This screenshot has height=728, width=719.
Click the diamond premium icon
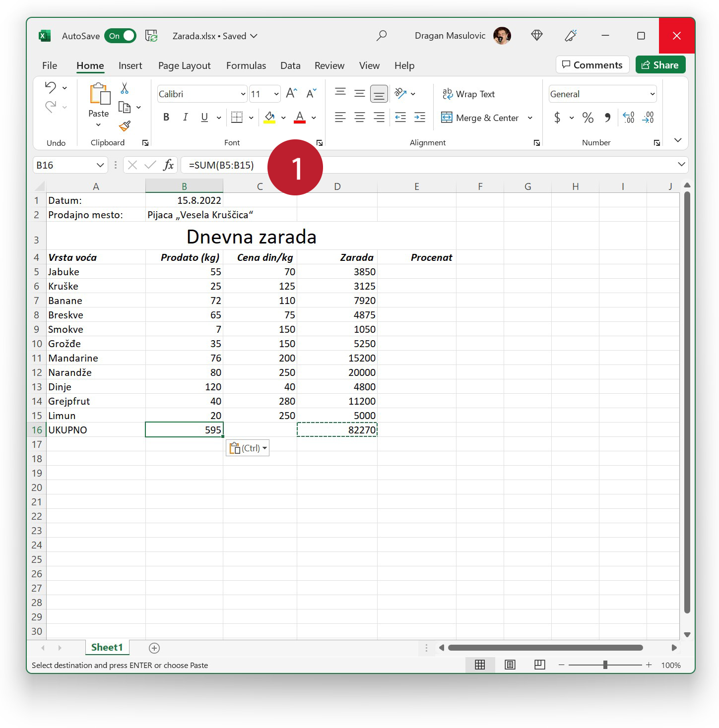coord(537,36)
